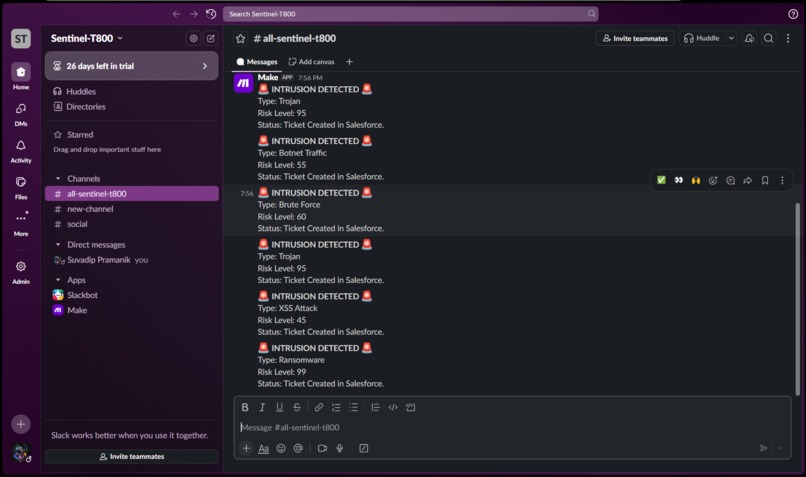The image size is (806, 477).
Task: Open Huddle options dropdown arrow
Action: (x=731, y=38)
